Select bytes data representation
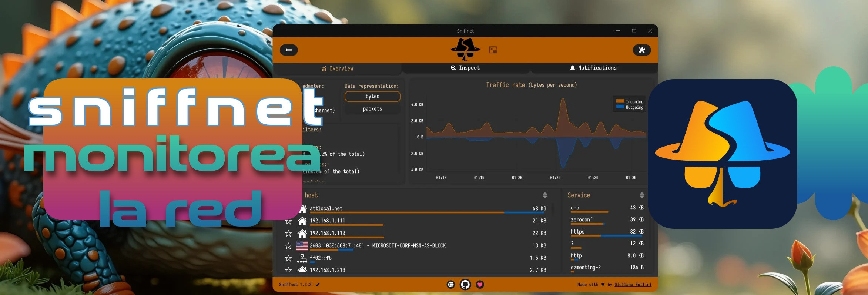The width and height of the screenshot is (868, 295). [x=372, y=96]
